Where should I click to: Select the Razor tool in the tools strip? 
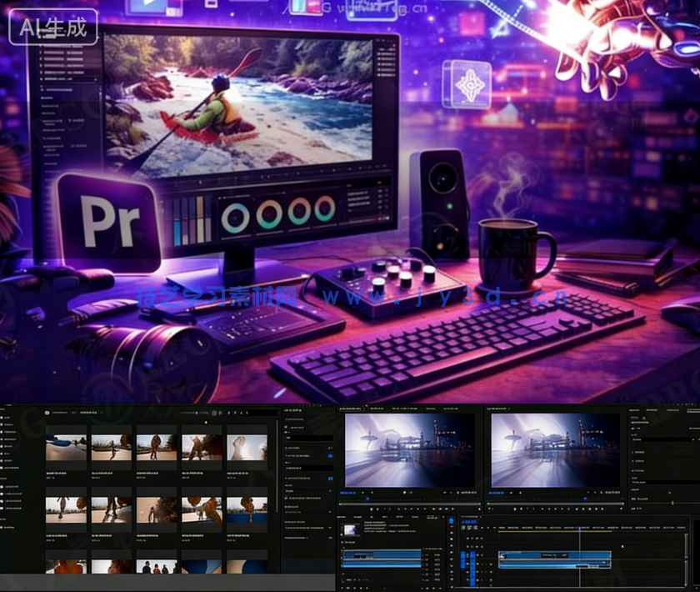pyautogui.click(x=451, y=547)
